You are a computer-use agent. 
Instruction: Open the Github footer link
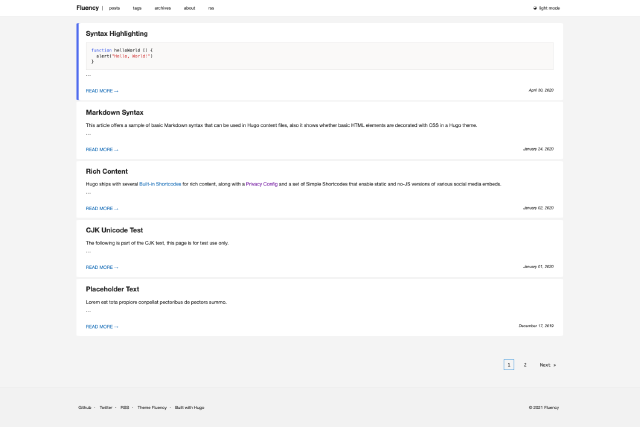85,407
